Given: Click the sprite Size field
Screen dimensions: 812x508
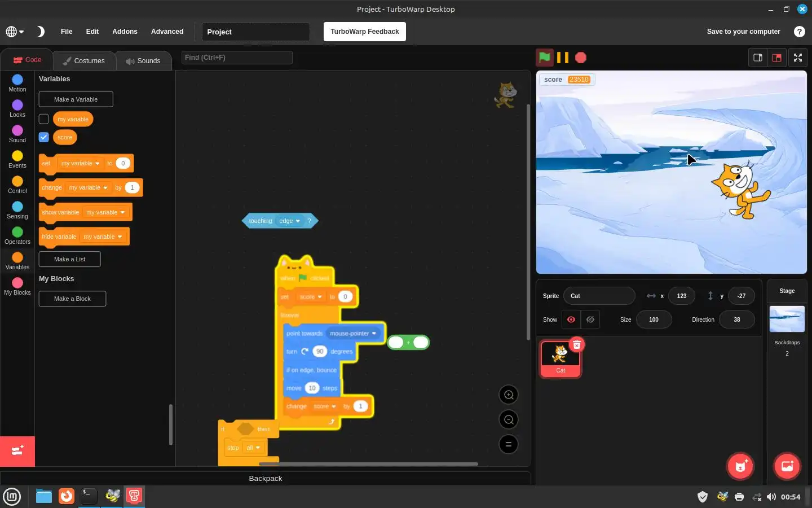Looking at the screenshot, I should coord(654,319).
